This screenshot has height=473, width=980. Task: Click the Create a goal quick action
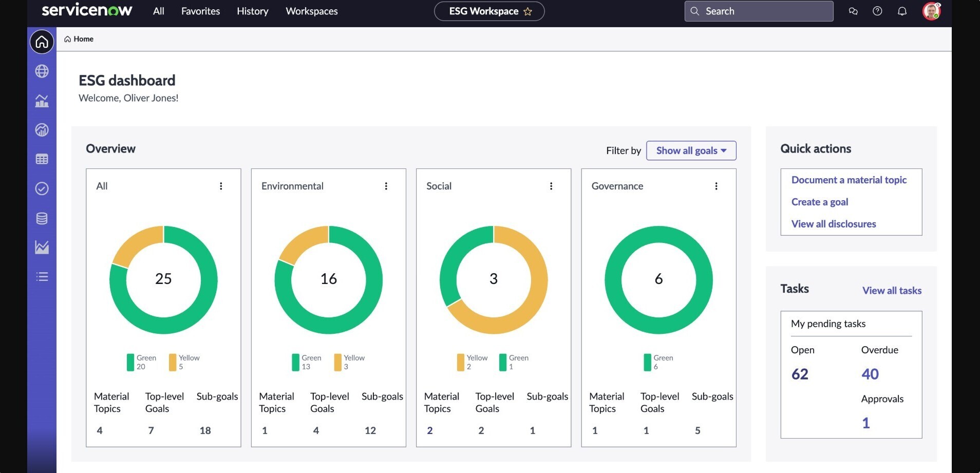(x=819, y=201)
